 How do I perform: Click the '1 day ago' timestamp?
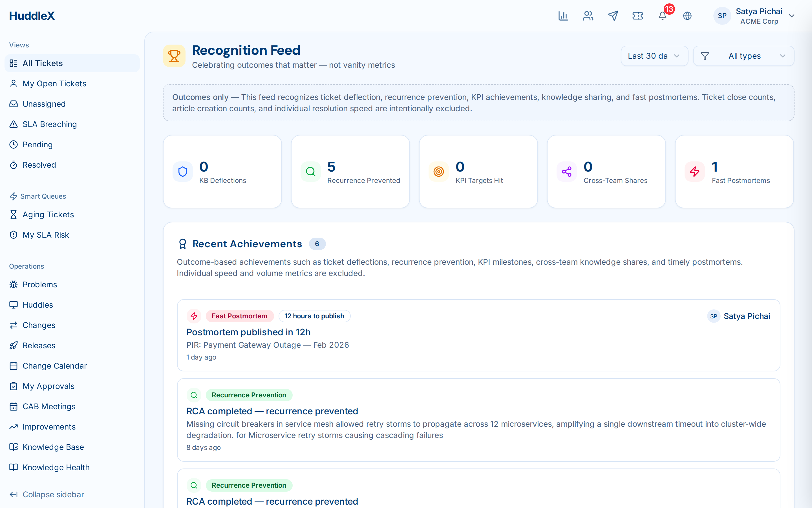[x=201, y=357]
